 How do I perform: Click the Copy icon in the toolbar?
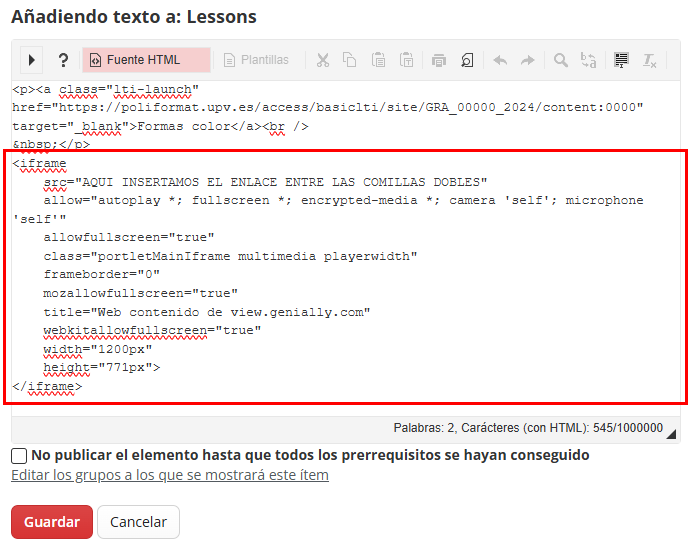(350, 60)
